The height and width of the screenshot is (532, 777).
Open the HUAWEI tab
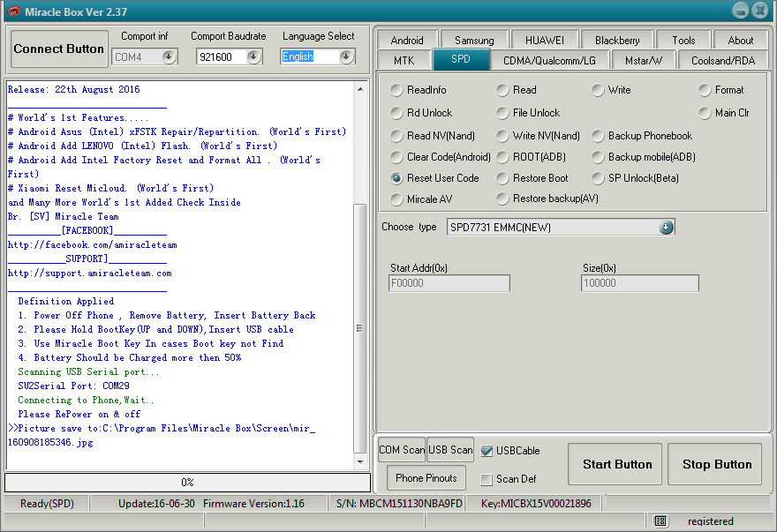tap(545, 40)
